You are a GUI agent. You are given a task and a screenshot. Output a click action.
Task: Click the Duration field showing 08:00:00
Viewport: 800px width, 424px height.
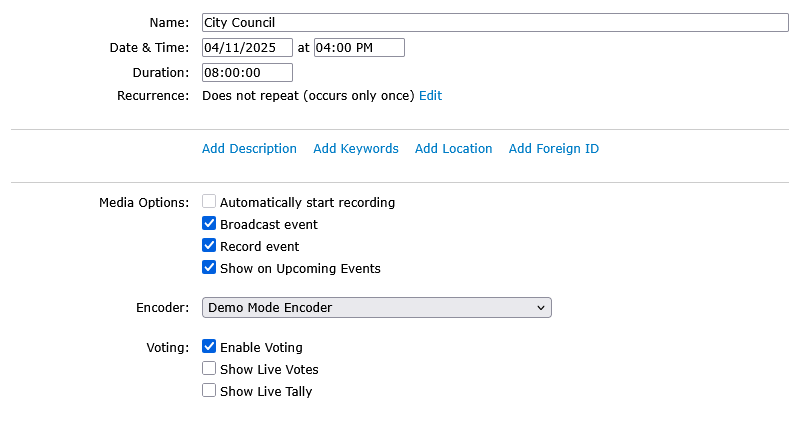tap(247, 72)
